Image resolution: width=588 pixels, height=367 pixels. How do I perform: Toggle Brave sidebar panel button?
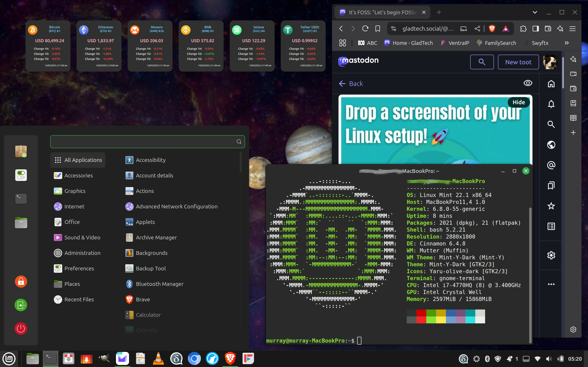point(536,29)
